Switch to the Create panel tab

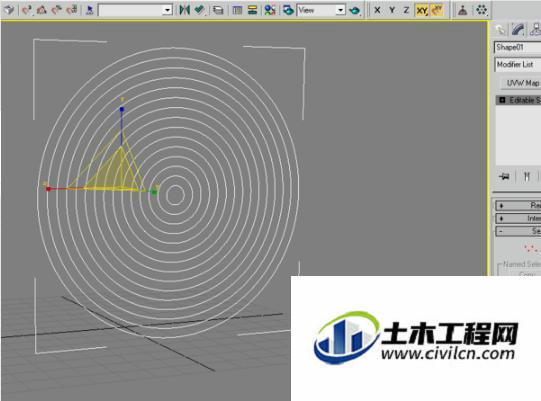500,30
